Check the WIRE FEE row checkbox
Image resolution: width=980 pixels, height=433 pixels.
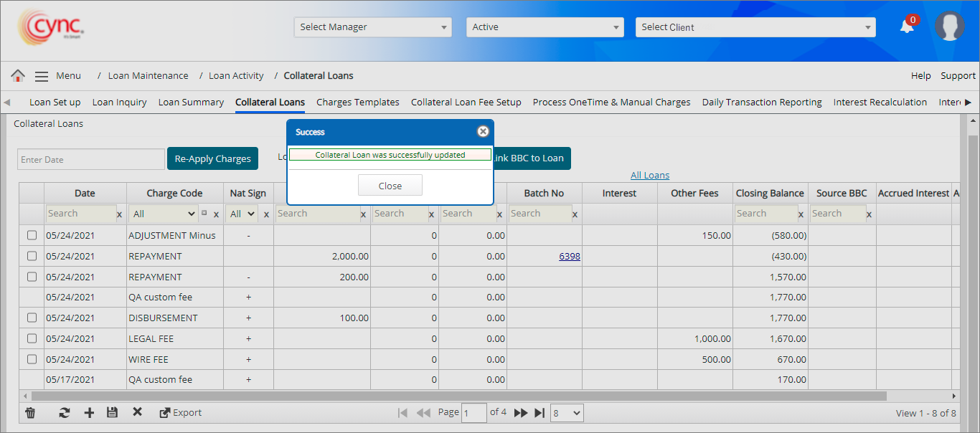point(32,359)
